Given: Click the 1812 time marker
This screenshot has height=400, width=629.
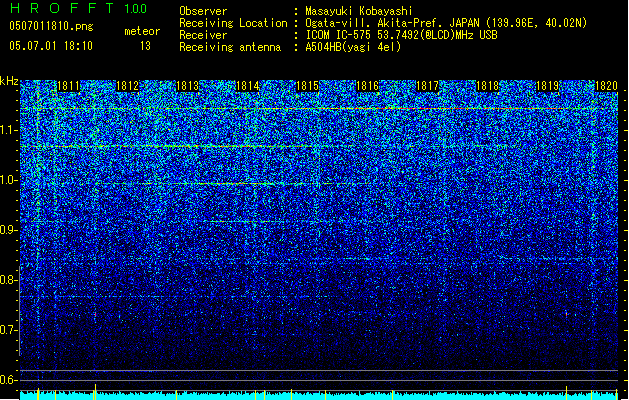Looking at the screenshot, I should (127, 86).
